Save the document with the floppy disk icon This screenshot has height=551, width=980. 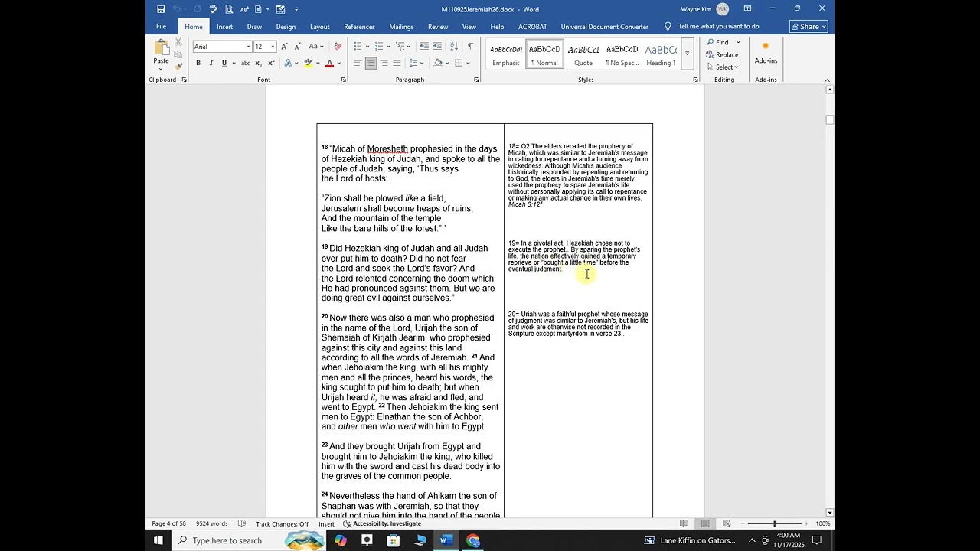(161, 9)
